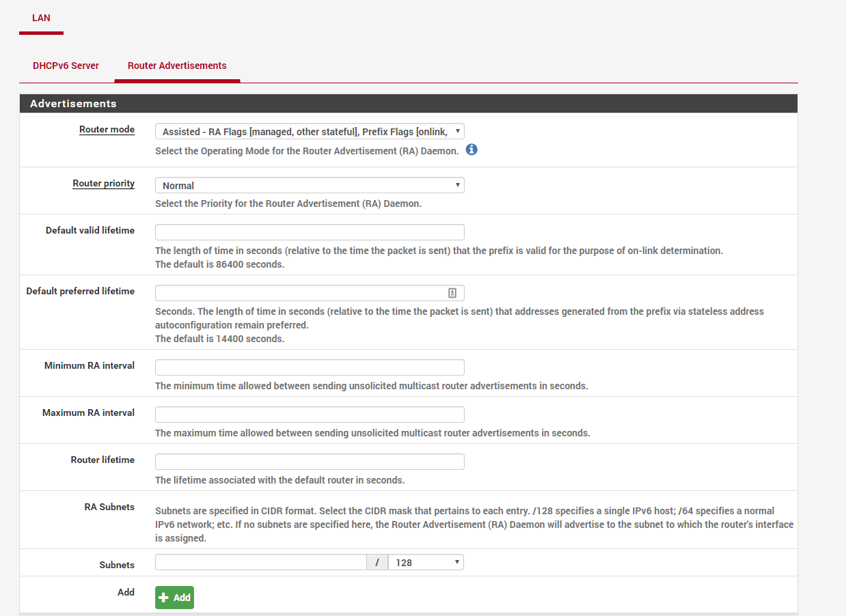Click the 'The minimum time allowed' help text
This screenshot has width=846, height=616.
372,386
